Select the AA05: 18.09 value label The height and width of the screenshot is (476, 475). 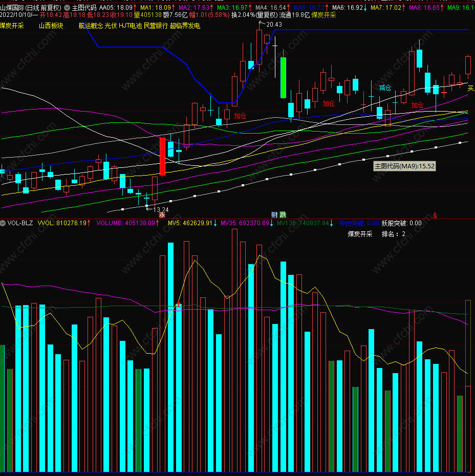click(117, 8)
